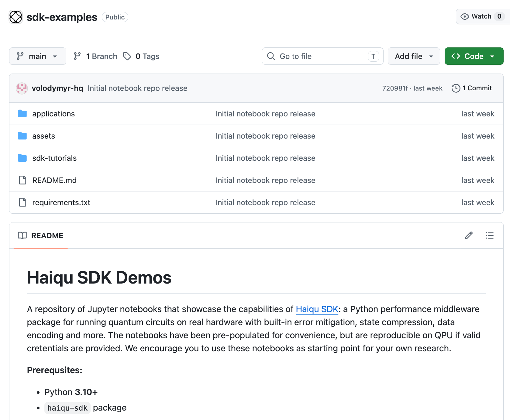
Task: Open the commit message on the requirements.txt row
Action: coord(265,202)
